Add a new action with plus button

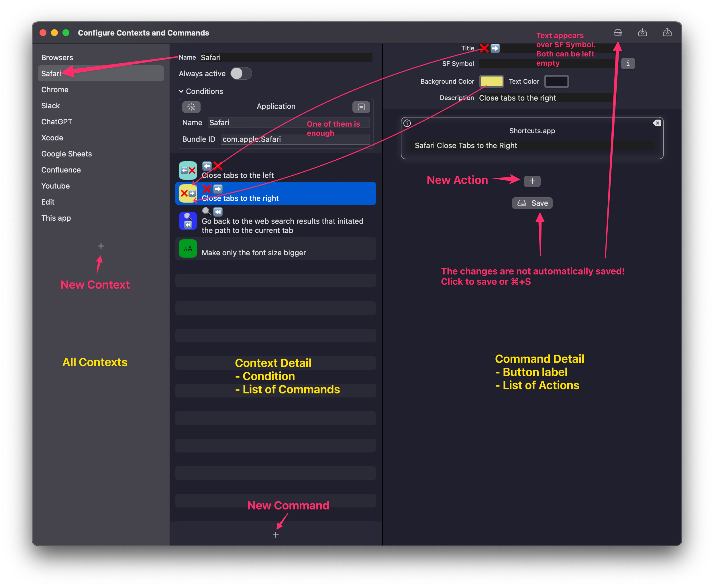pyautogui.click(x=532, y=181)
